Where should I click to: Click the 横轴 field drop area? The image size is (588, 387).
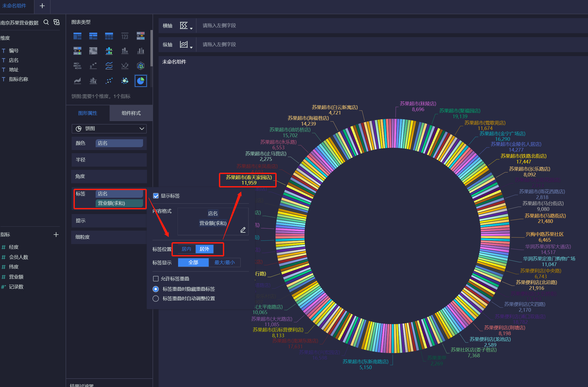pos(392,26)
